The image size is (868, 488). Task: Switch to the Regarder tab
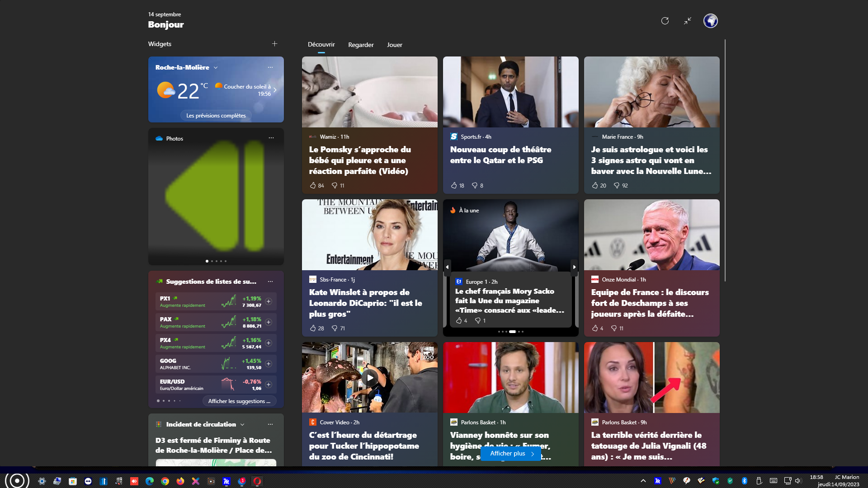click(361, 45)
